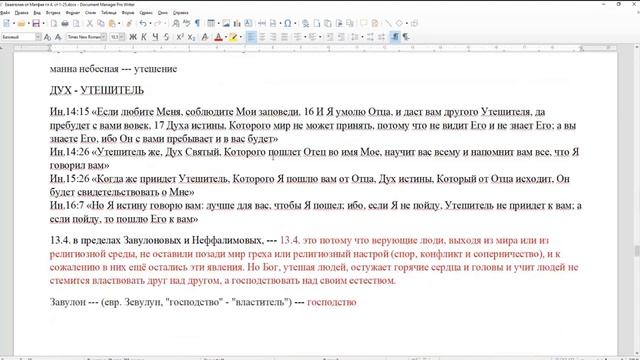
Task: Click the vertical scrollbar thumb
Action: pyautogui.click(x=636, y=250)
